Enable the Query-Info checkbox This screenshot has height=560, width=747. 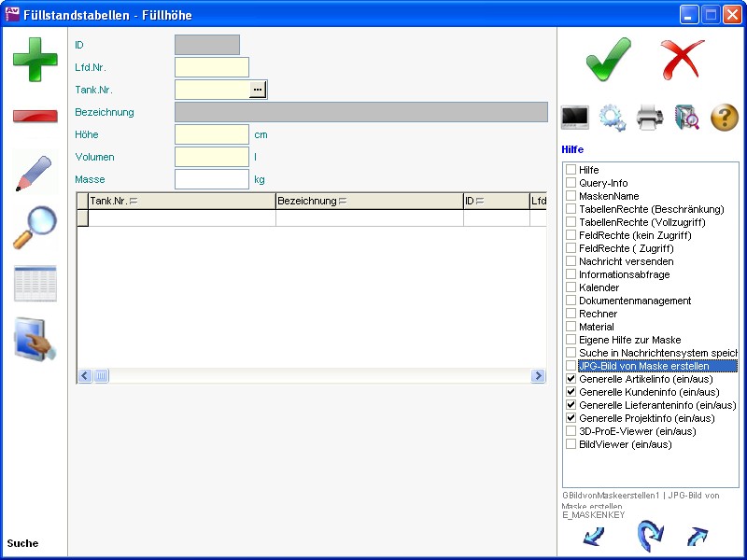click(571, 184)
